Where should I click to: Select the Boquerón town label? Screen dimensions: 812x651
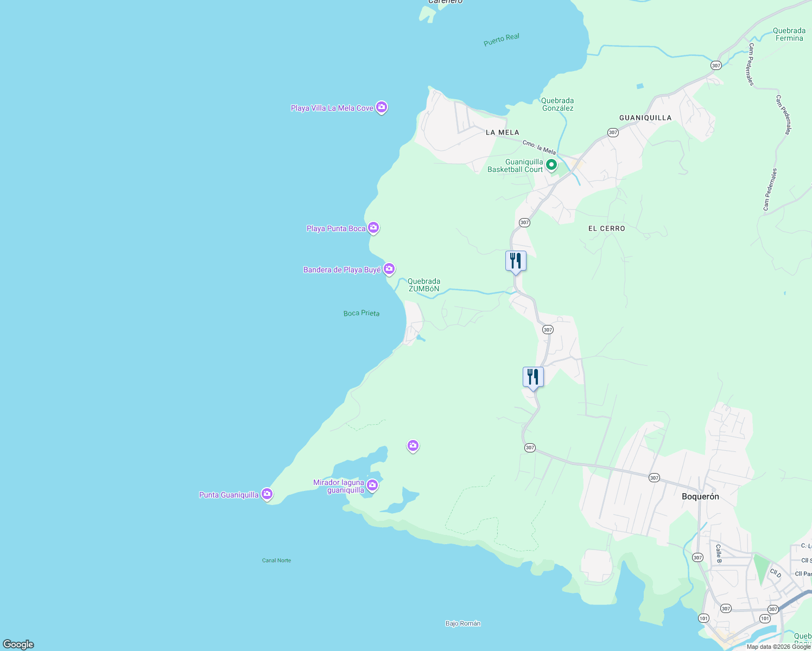[700, 497]
